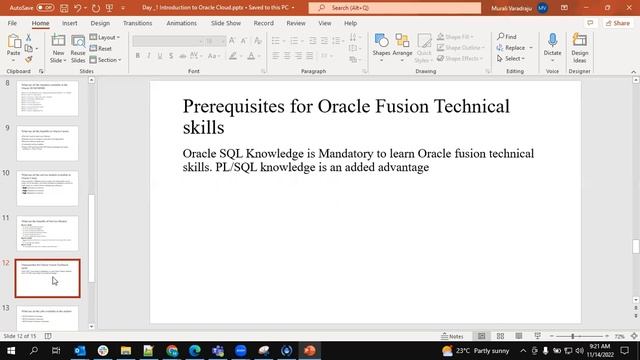Start presentation from beginning icon
Image resolution: width=640 pixels, height=360 pixels.
click(109, 8)
